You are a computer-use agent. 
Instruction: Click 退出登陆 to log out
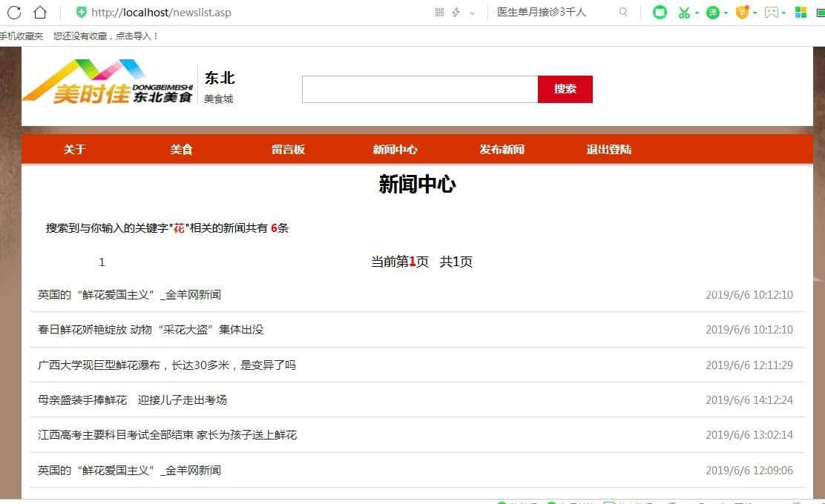click(x=608, y=150)
